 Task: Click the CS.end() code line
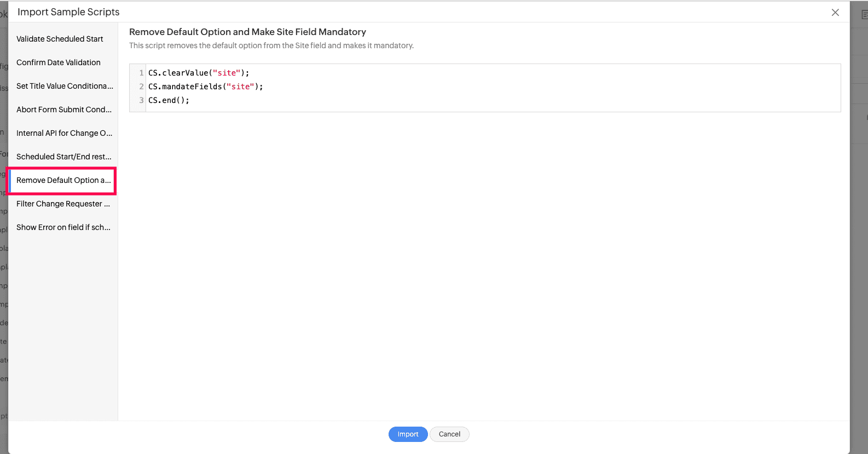pyautogui.click(x=169, y=100)
